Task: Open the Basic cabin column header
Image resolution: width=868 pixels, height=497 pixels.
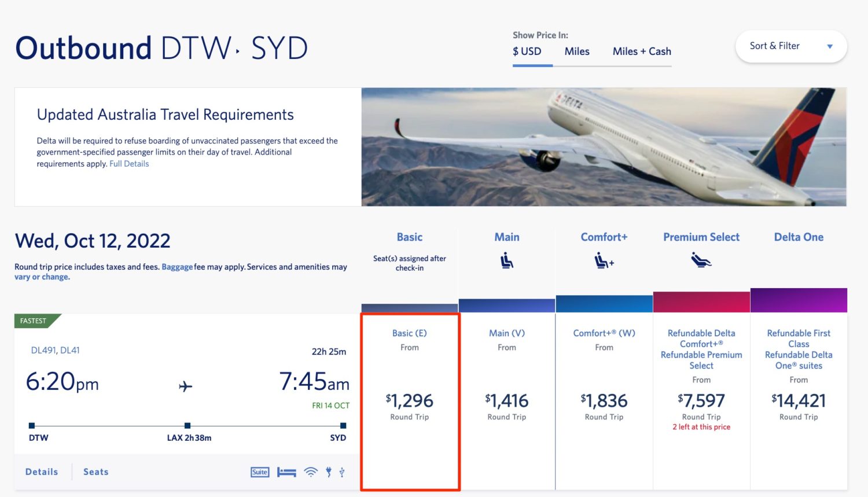Action: 410,237
